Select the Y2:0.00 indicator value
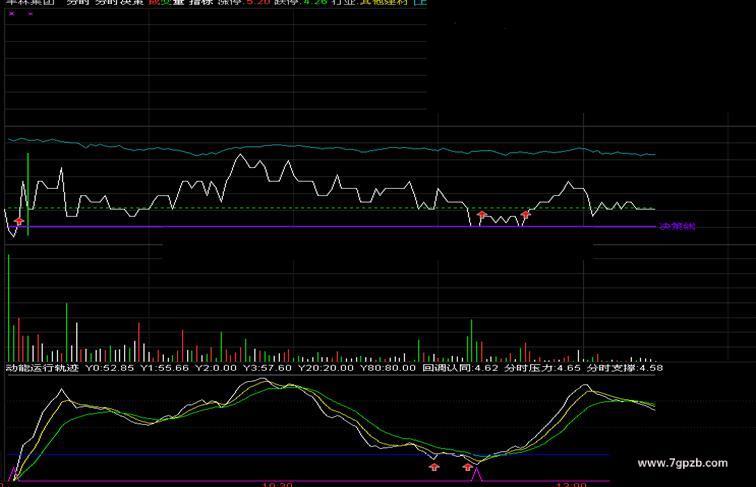The height and width of the screenshot is (487, 756). click(x=216, y=368)
